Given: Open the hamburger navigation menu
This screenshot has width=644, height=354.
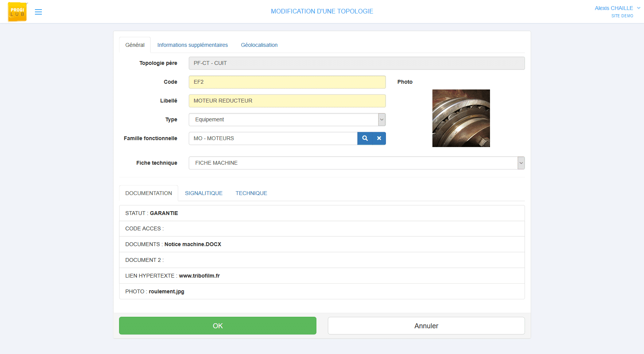Looking at the screenshot, I should 38,12.
